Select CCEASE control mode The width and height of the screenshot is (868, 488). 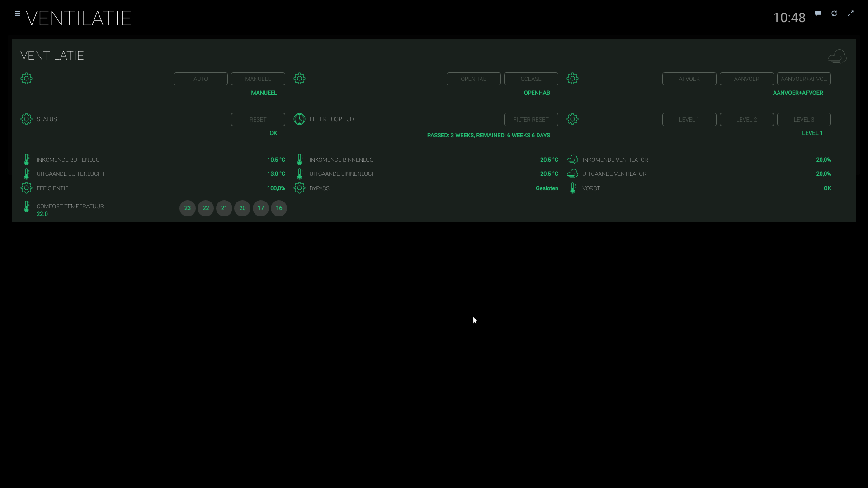(531, 79)
